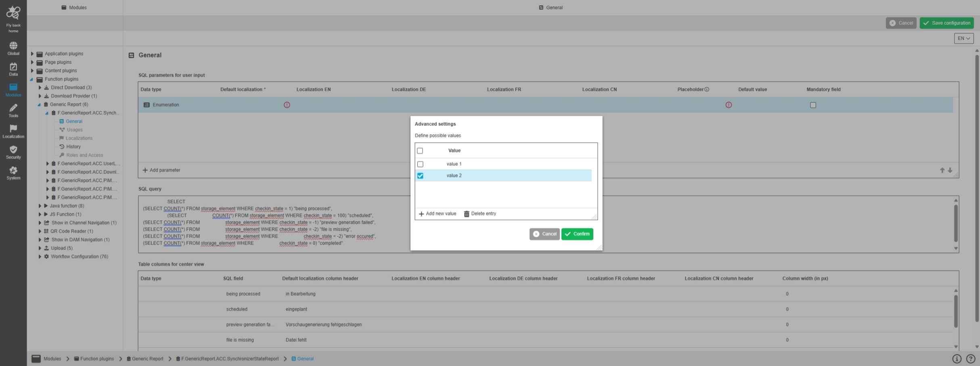Screen dimensions: 980x366
Task: Click the Fly back home icon
Action: point(13,13)
